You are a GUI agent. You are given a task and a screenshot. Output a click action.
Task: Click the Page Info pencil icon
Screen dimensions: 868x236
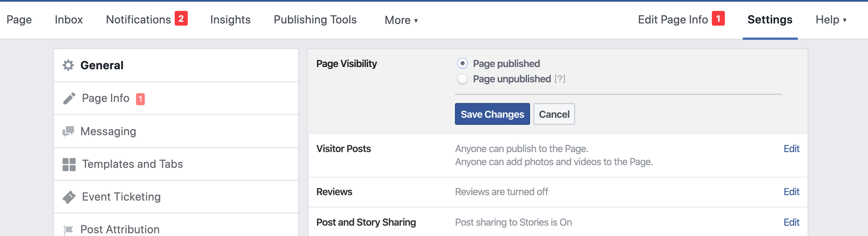point(69,98)
